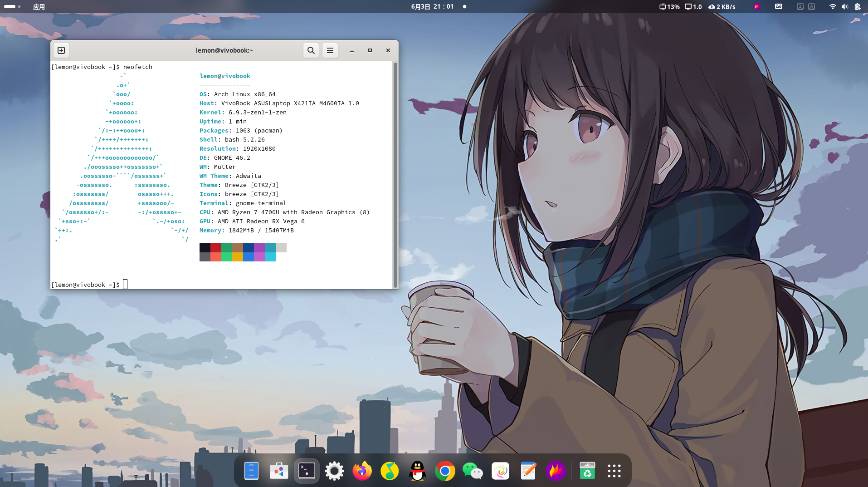
Task: Click the 'lemon@vivobook' neofetch header
Action: (225, 76)
